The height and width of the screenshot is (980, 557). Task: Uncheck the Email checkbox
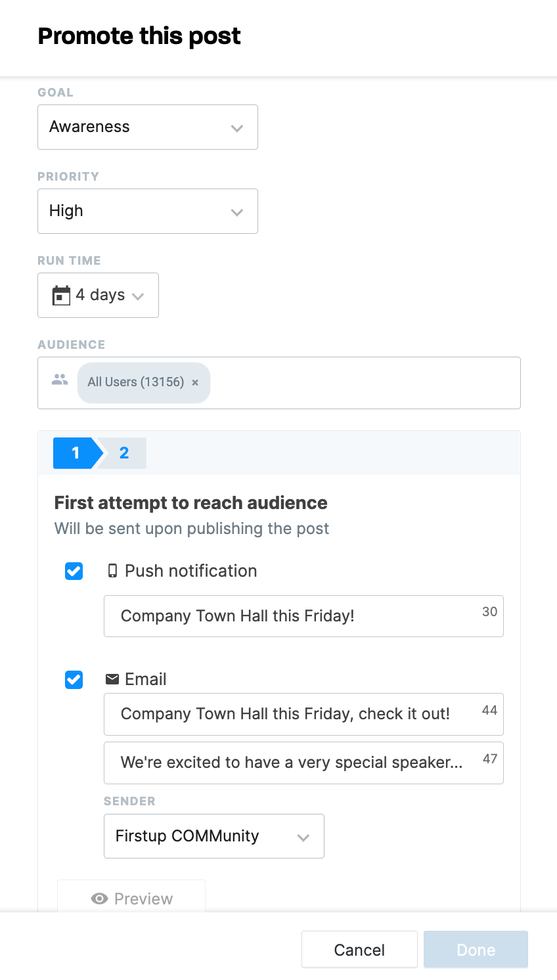[x=74, y=680]
